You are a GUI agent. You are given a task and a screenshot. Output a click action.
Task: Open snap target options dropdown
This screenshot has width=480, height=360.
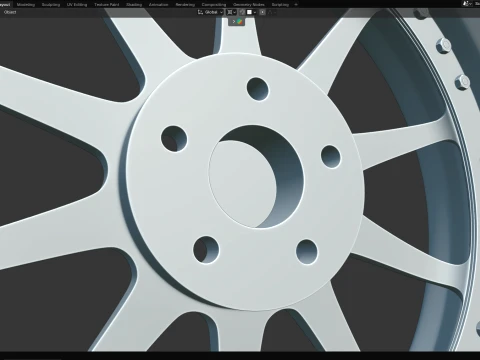click(x=252, y=12)
